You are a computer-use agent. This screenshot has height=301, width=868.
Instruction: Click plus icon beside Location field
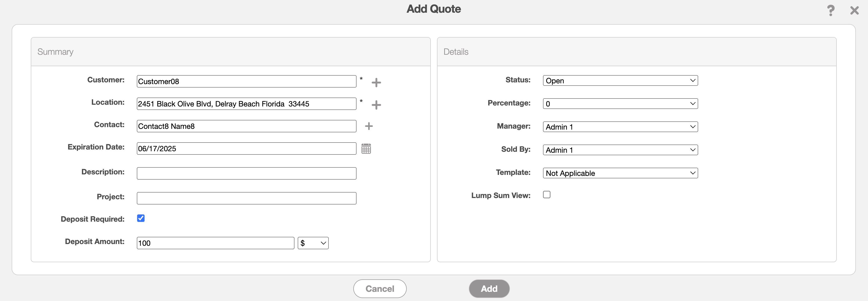tap(376, 105)
